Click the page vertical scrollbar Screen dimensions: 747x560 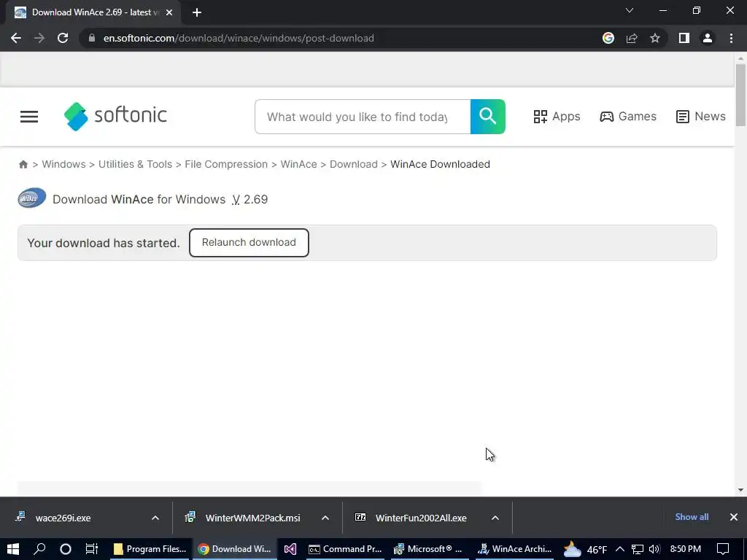740,96
